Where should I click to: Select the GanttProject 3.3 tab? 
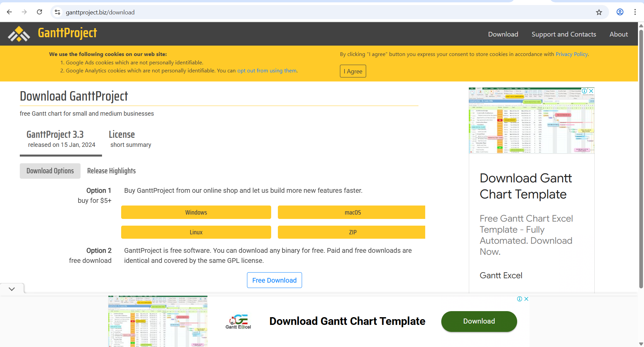61,139
